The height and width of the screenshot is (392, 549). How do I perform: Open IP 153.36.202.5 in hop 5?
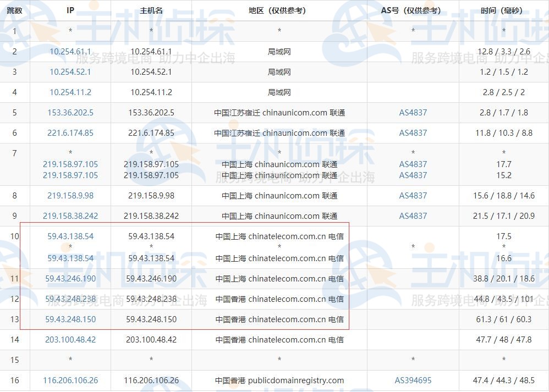tap(70, 113)
